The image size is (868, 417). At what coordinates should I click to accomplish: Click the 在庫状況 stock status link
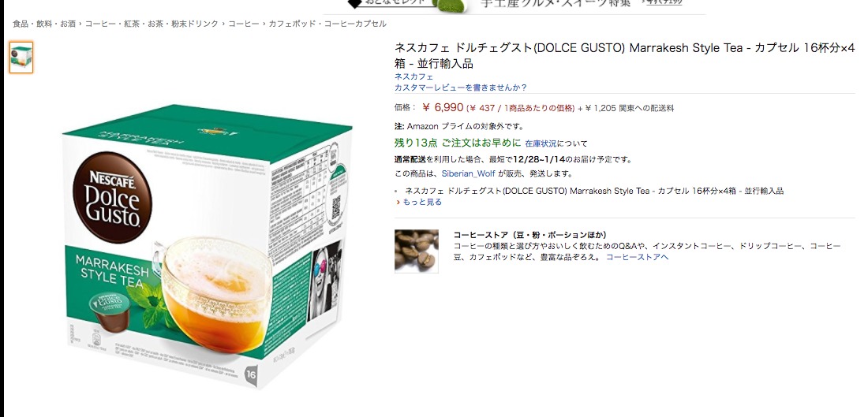pos(541,143)
